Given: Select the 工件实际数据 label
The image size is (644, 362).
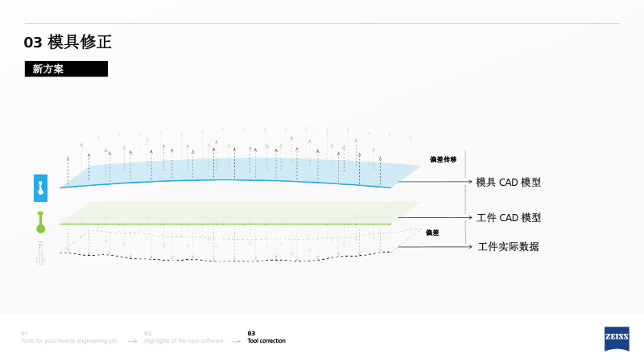Looking at the screenshot, I should pyautogui.click(x=508, y=247).
